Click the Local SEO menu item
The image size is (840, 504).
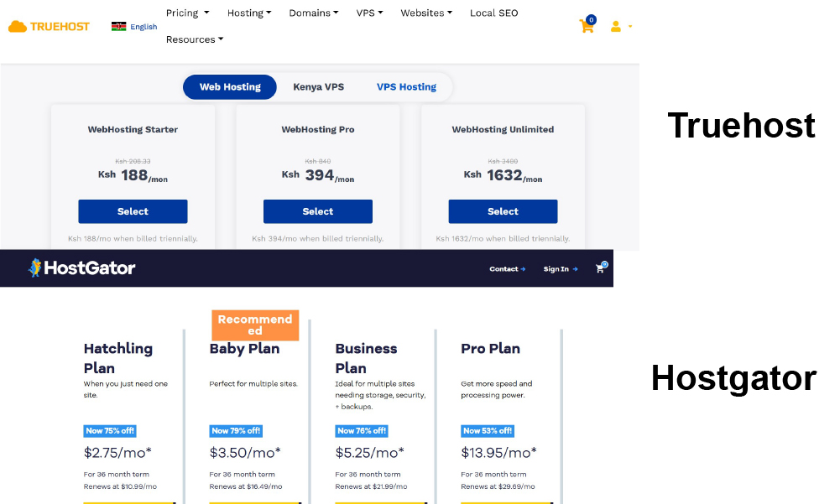pyautogui.click(x=493, y=13)
